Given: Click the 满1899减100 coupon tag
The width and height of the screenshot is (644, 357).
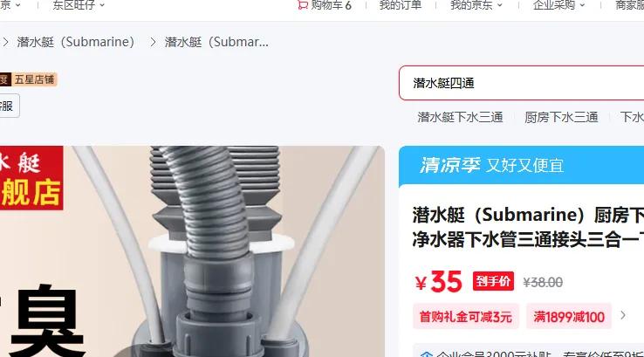Looking at the screenshot, I should click(569, 317).
